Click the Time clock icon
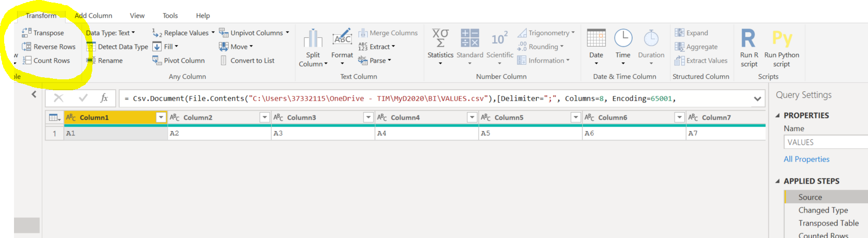The height and width of the screenshot is (238, 868). (623, 38)
